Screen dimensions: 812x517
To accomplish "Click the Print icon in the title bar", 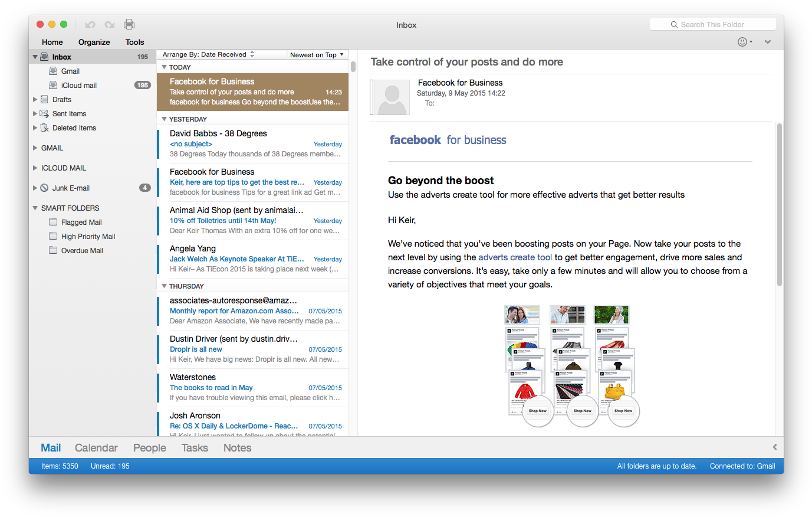I will (x=129, y=24).
